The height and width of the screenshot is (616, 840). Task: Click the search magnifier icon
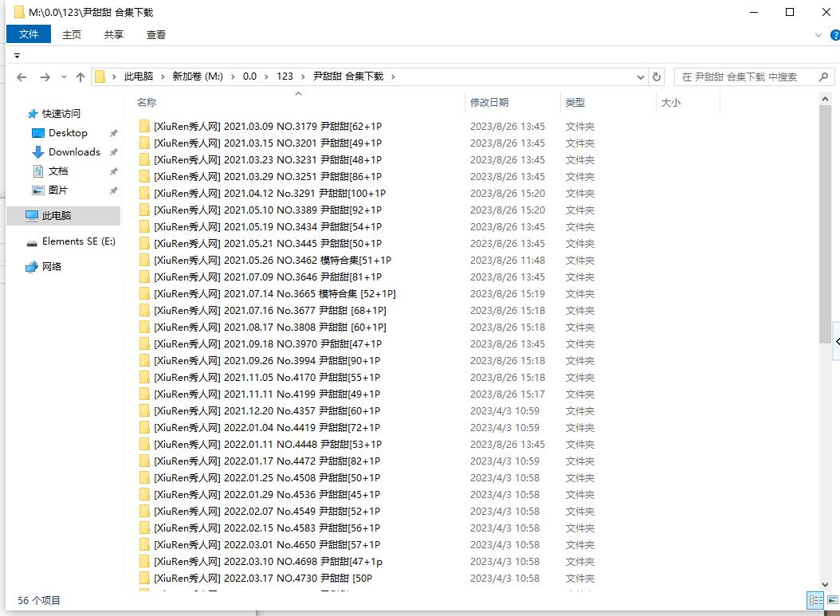tap(823, 77)
